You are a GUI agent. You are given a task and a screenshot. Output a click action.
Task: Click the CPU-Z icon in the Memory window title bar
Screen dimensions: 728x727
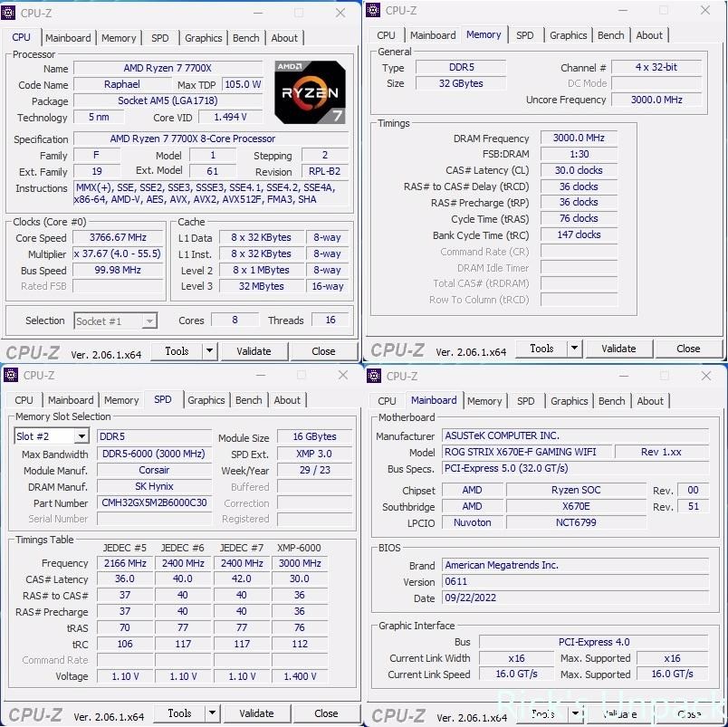tap(373, 10)
